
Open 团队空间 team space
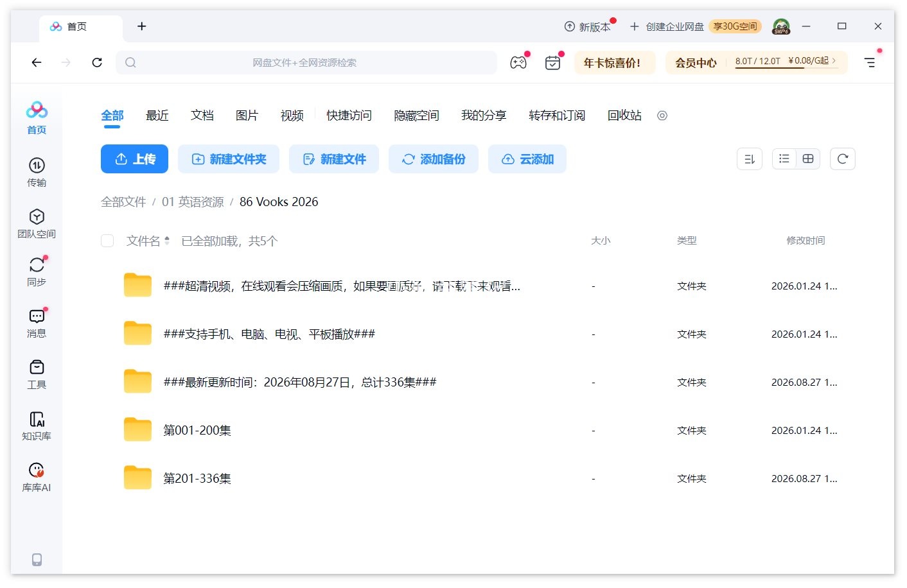[x=37, y=223]
